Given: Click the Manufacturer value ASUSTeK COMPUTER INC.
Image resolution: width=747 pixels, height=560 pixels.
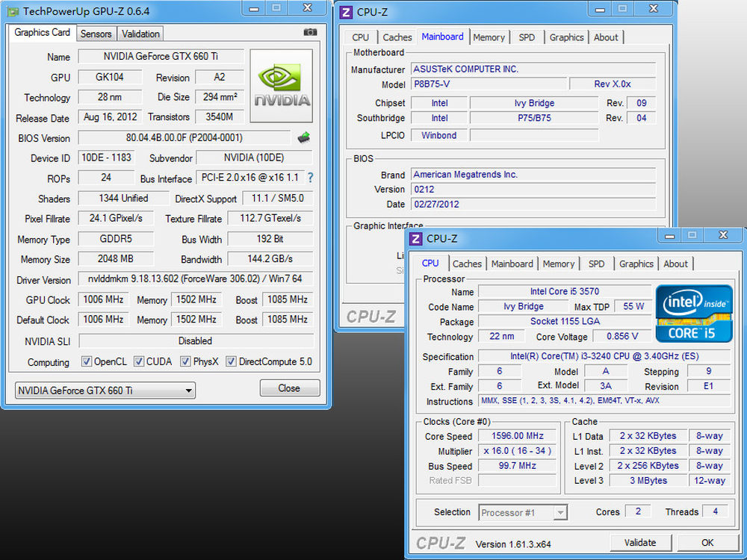Looking at the screenshot, I should tap(533, 69).
